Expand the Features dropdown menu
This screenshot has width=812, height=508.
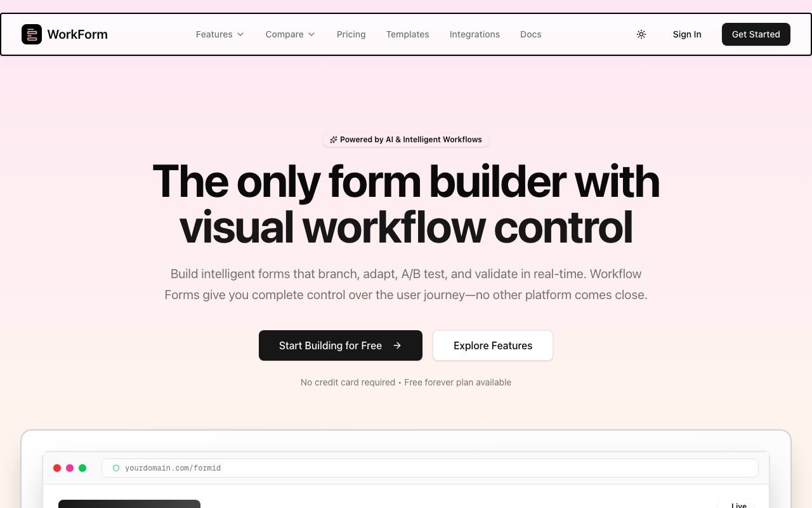[x=220, y=34]
